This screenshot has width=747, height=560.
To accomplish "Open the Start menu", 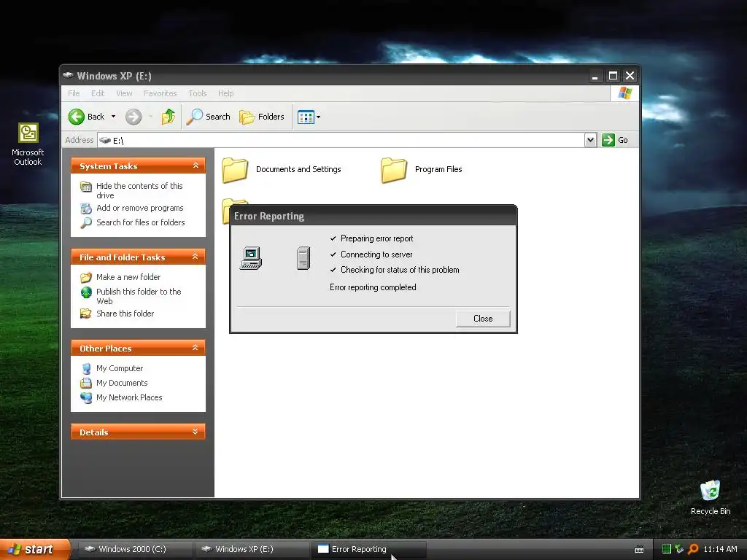I will 35,549.
